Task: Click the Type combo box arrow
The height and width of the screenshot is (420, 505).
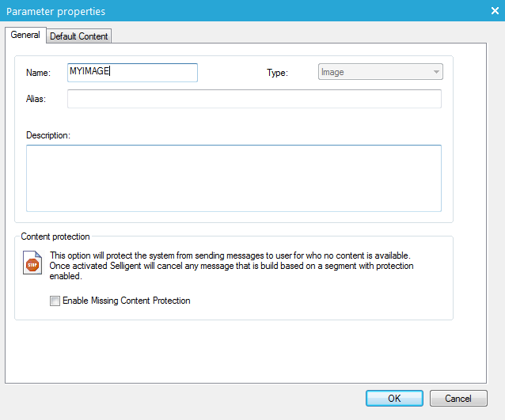Action: (436, 72)
